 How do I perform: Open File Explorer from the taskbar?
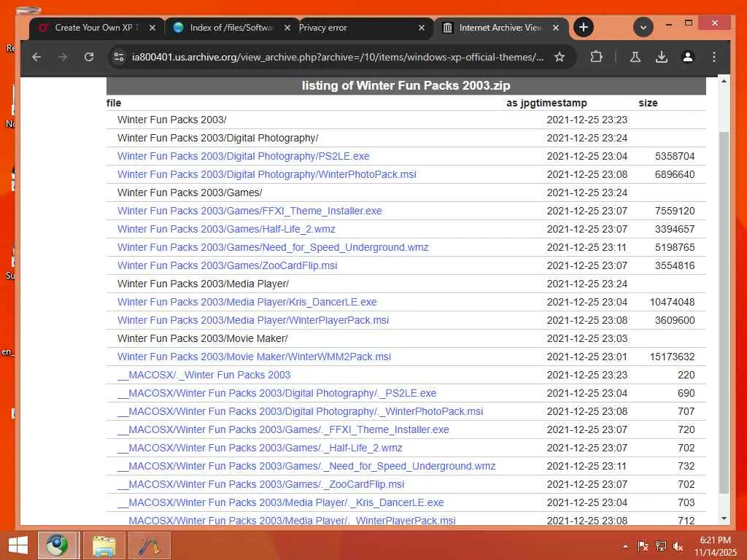point(104,545)
